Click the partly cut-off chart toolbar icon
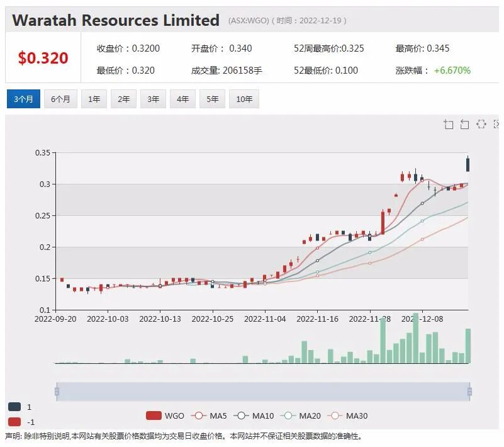 click(496, 124)
